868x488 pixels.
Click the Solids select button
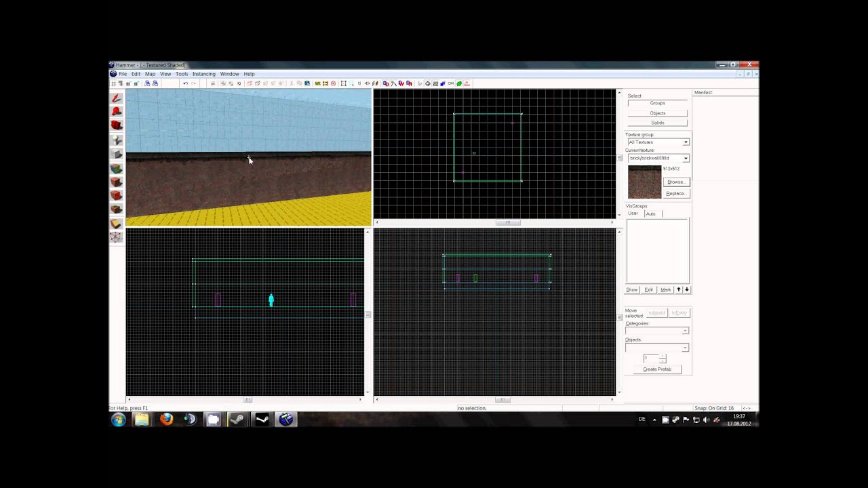658,123
